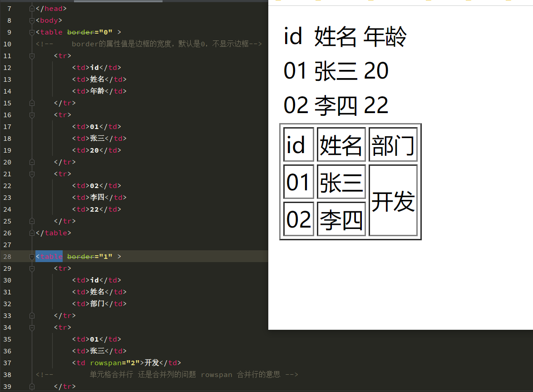Screen dimensions: 533x392
Task: Collapse the second table fold icon on line 28
Action: (31, 256)
